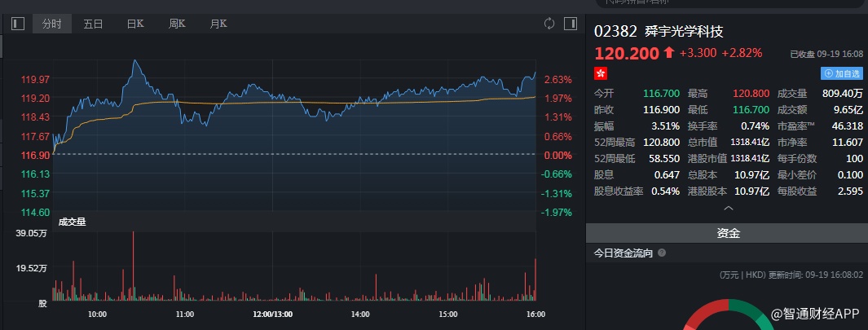Toggle the right panel collapse icon
This screenshot has width=868, height=330.
(x=571, y=24)
